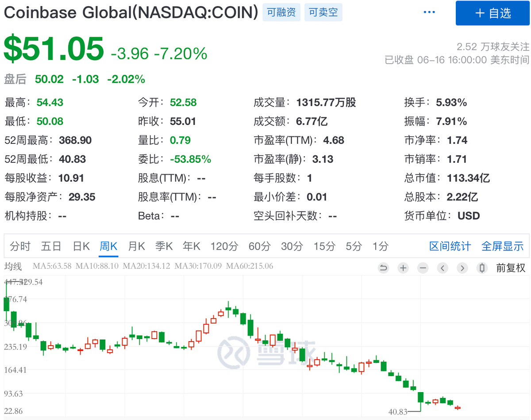Viewport: 531px width, 420px height.
Task: Click the 已收盘 06-16 16:00:00 美东时间 status
Action: click(457, 60)
